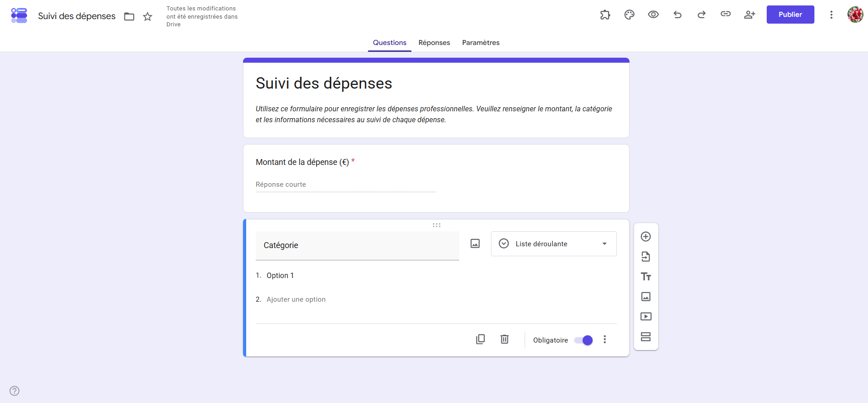
Task: Edit the Option 1 entry
Action: pyautogui.click(x=280, y=276)
